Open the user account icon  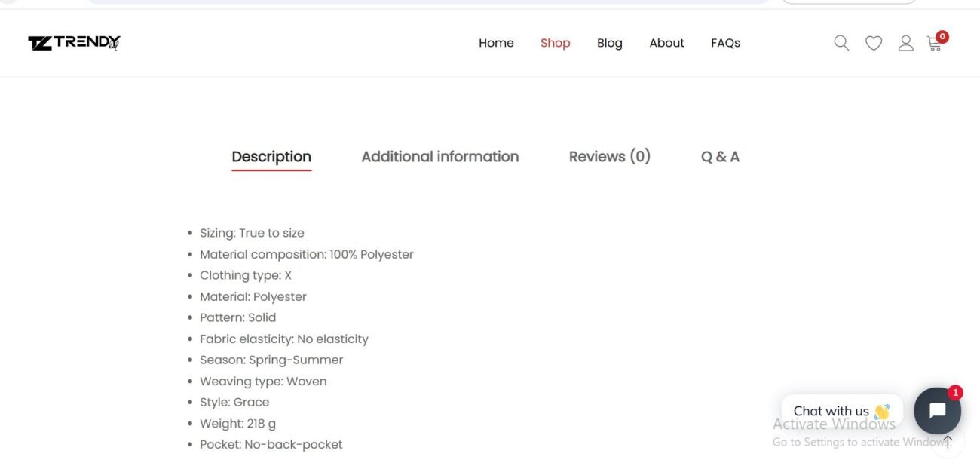905,43
